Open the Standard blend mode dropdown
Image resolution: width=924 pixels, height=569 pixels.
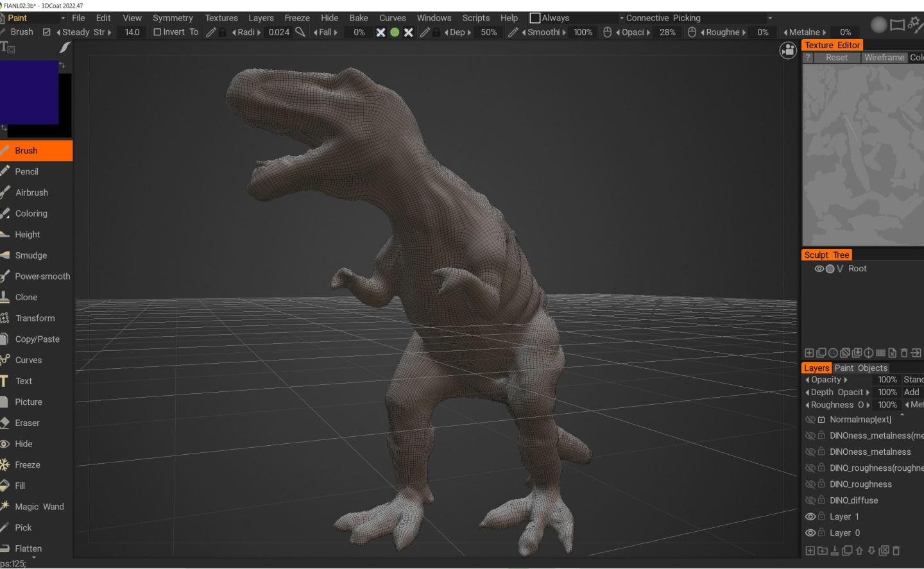pyautogui.click(x=913, y=380)
